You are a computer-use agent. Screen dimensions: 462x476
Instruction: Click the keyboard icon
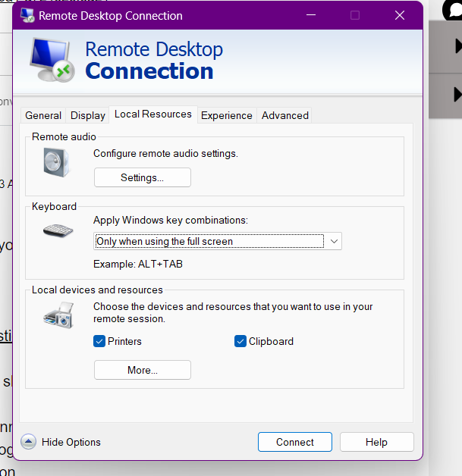[58, 230]
